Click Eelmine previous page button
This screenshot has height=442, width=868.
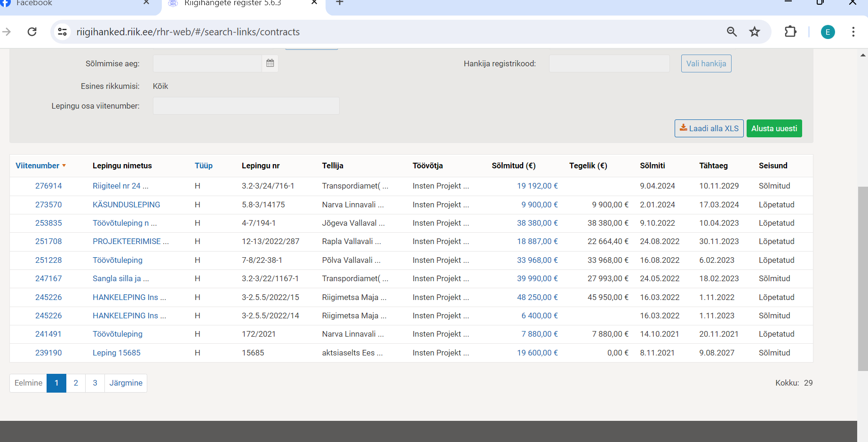[x=28, y=383]
